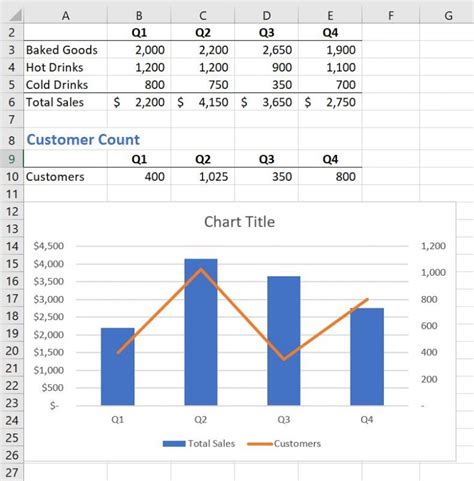
Task: Select Total Sales Q3 value 3,650
Action: [266, 102]
